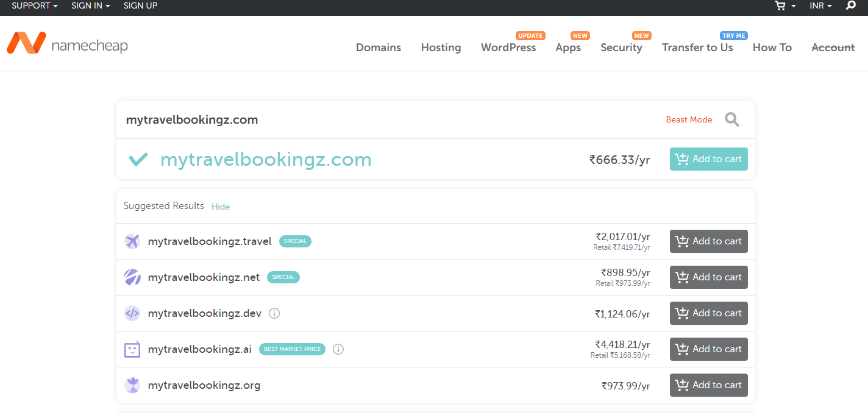The height and width of the screenshot is (415, 868).
Task: Open the shopping cart icon
Action: (780, 5)
